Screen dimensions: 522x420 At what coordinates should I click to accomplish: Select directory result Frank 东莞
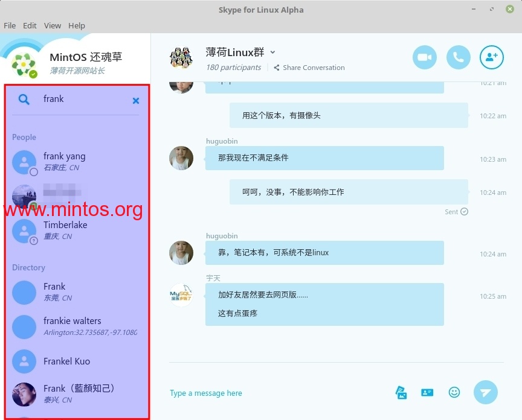(x=77, y=292)
